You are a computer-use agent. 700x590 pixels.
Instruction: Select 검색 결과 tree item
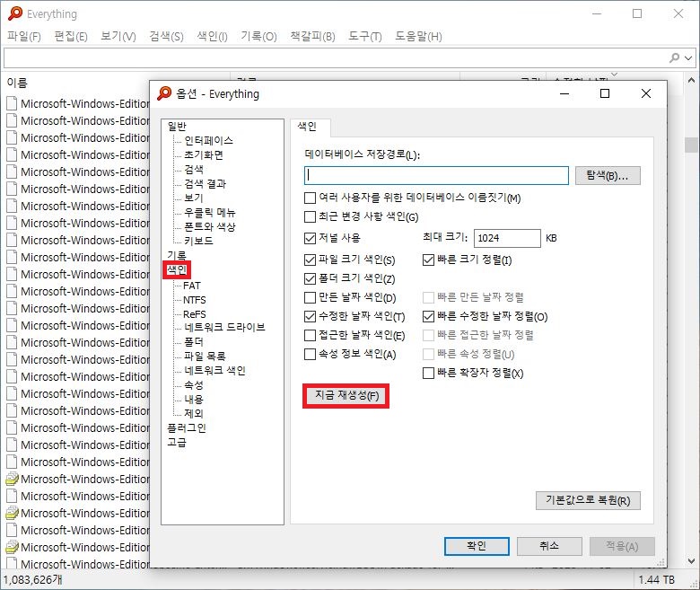205,183
